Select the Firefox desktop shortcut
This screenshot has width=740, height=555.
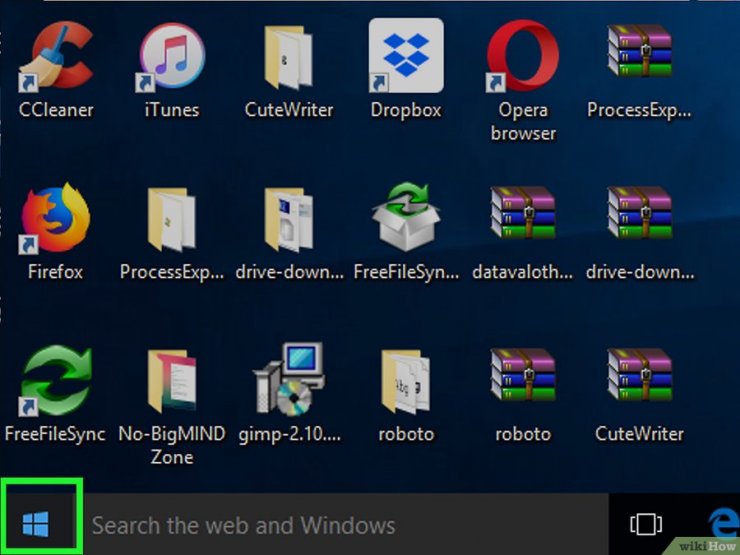(x=56, y=218)
